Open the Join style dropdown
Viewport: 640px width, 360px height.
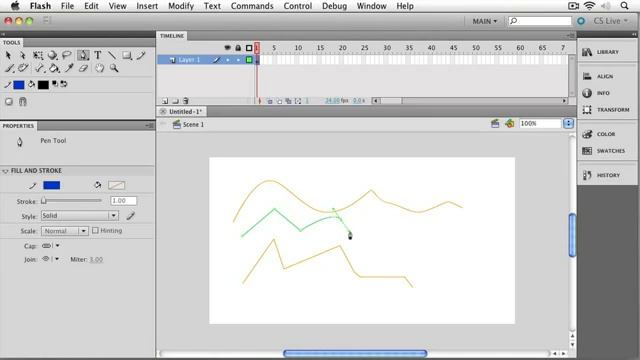tap(51, 259)
